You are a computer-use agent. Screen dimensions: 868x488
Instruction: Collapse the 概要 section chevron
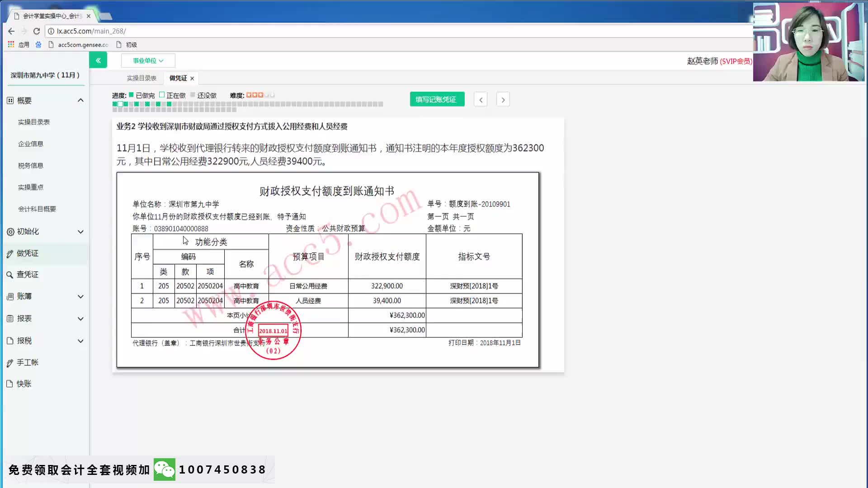tap(81, 100)
